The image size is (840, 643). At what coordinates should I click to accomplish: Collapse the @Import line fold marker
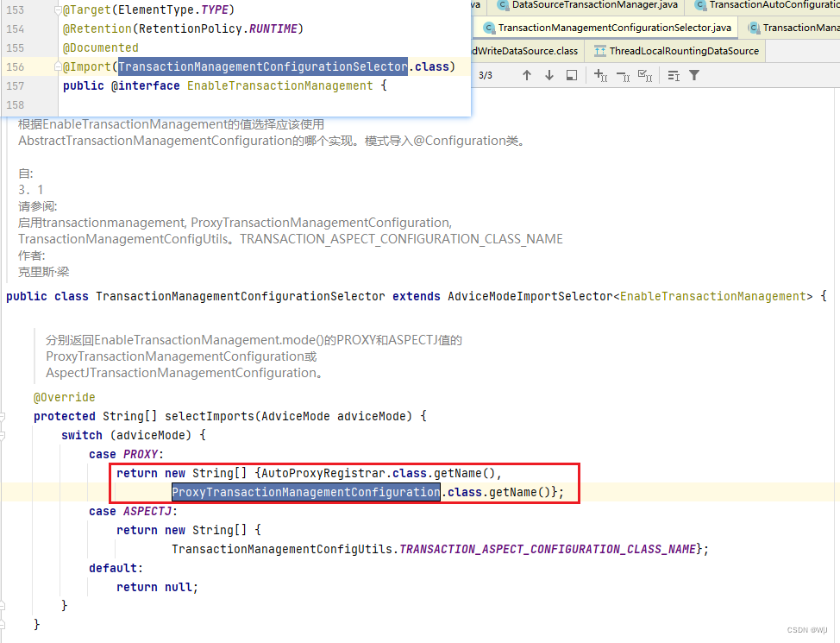[58, 66]
